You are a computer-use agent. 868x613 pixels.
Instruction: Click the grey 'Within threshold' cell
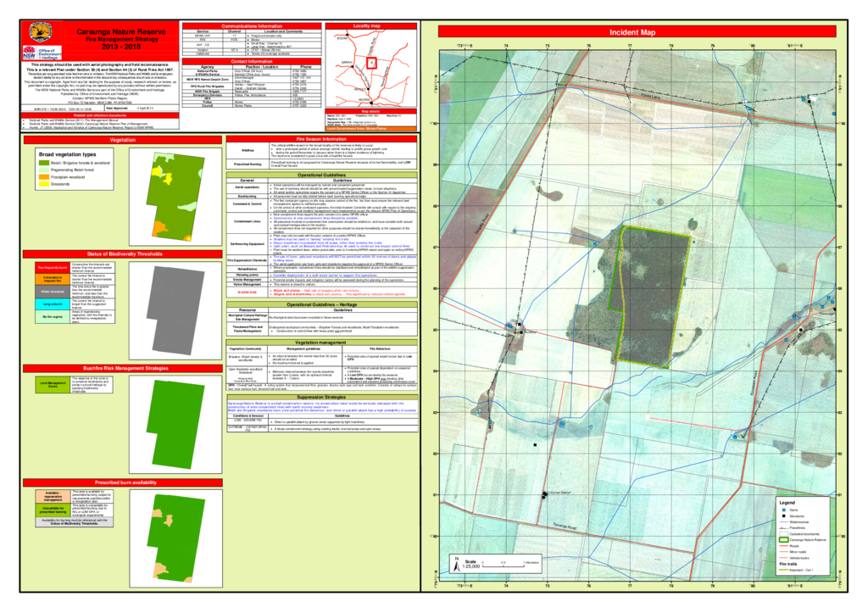pyautogui.click(x=53, y=292)
